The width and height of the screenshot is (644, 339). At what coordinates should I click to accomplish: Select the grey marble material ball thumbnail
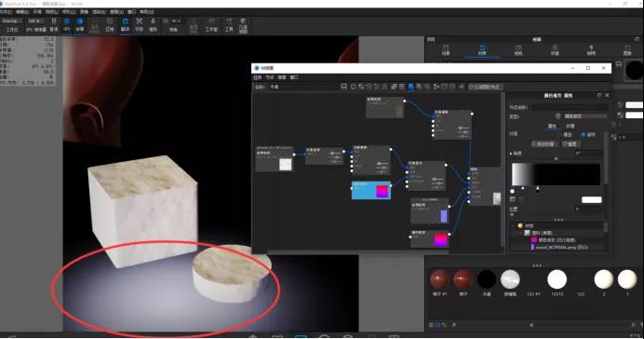click(510, 279)
